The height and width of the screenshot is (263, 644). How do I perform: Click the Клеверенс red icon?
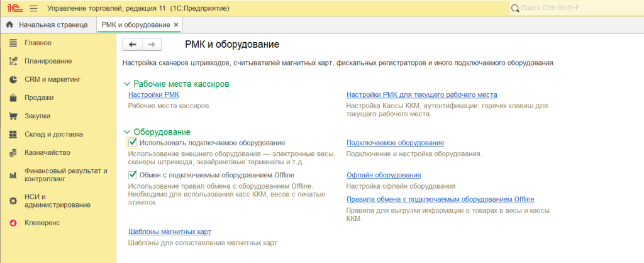pyautogui.click(x=13, y=223)
